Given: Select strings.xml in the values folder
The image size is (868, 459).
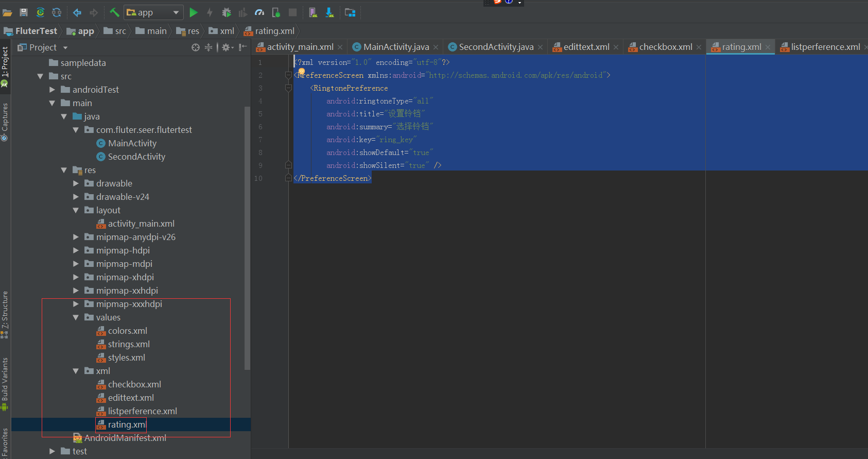Looking at the screenshot, I should tap(123, 344).
